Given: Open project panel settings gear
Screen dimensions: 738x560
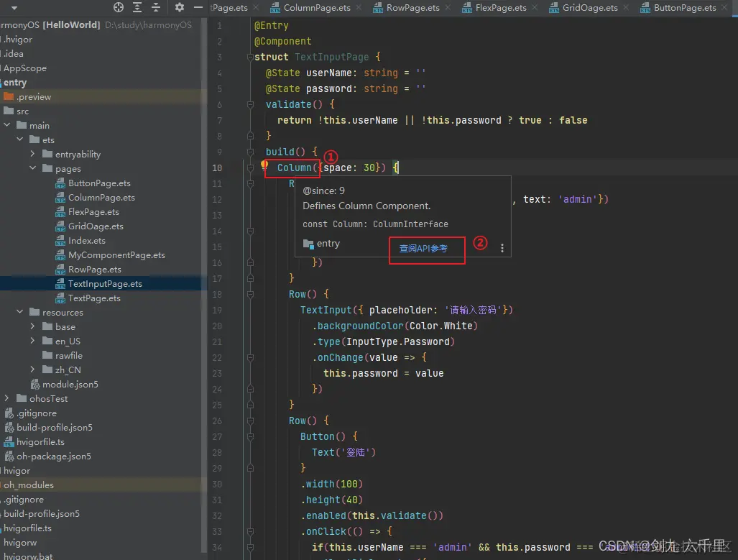Looking at the screenshot, I should coord(180,7).
